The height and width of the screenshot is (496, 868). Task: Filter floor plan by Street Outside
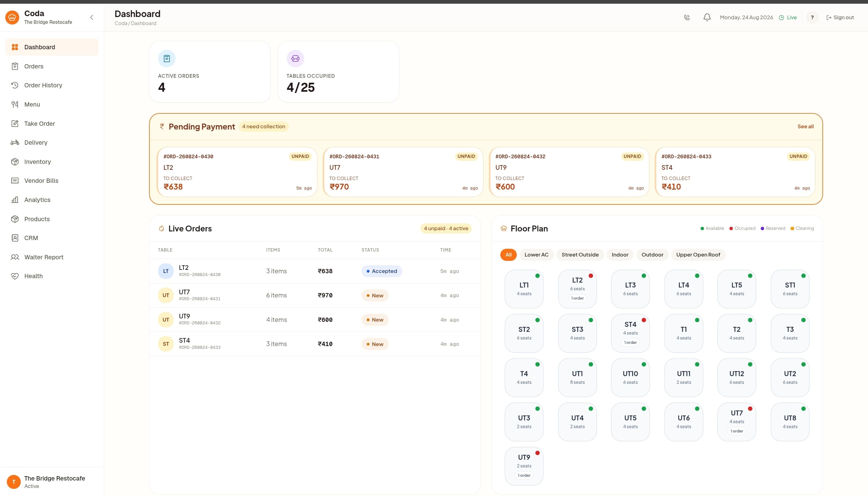click(580, 255)
